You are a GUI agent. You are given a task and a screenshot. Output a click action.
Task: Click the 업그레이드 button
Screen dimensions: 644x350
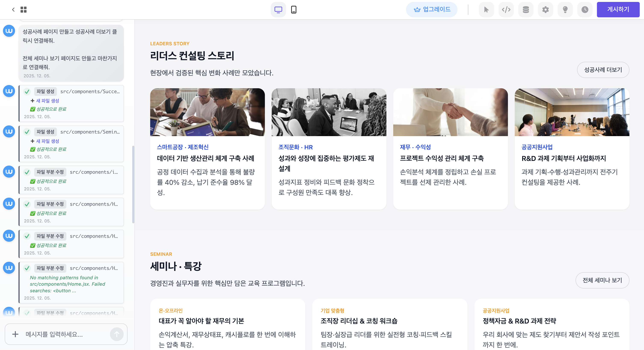[432, 9]
